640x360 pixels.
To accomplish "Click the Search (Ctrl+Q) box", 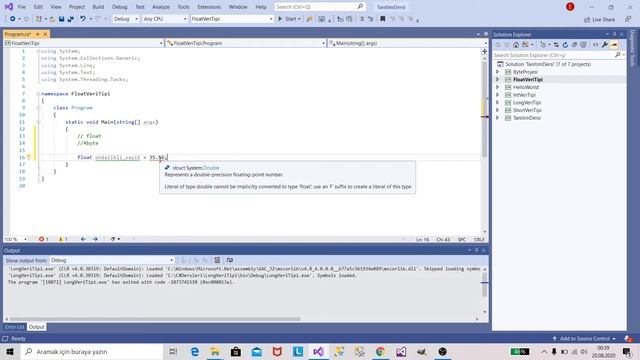I will coord(320,7).
